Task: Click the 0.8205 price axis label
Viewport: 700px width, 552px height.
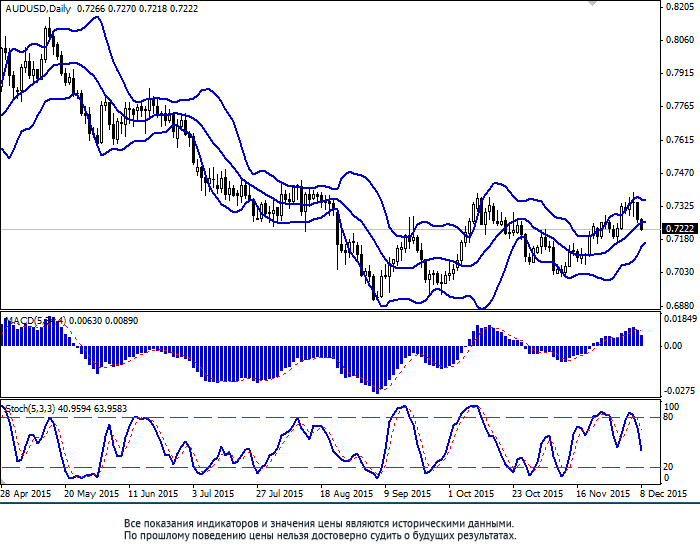Action: point(679,7)
